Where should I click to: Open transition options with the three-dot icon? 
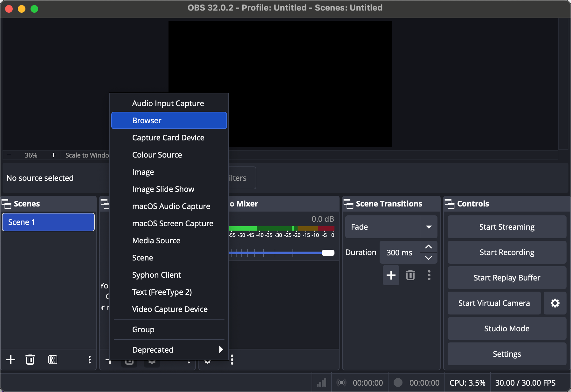(429, 275)
